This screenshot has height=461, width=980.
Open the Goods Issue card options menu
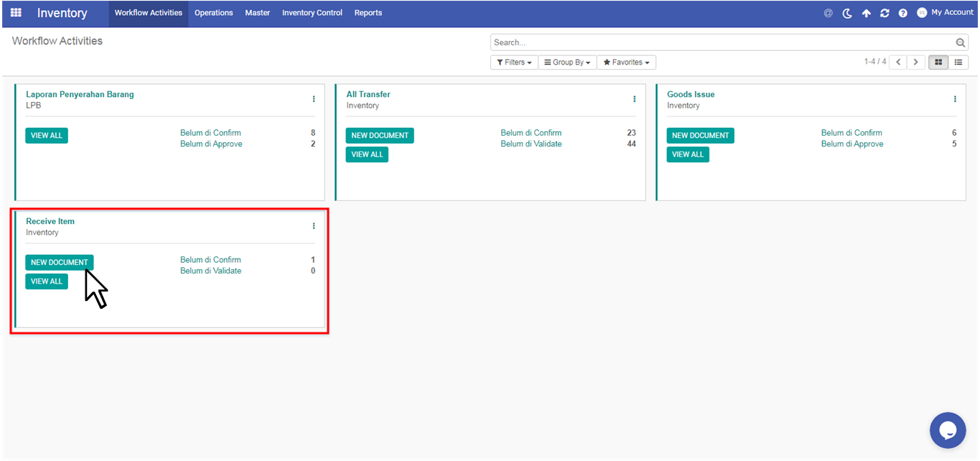tap(954, 99)
